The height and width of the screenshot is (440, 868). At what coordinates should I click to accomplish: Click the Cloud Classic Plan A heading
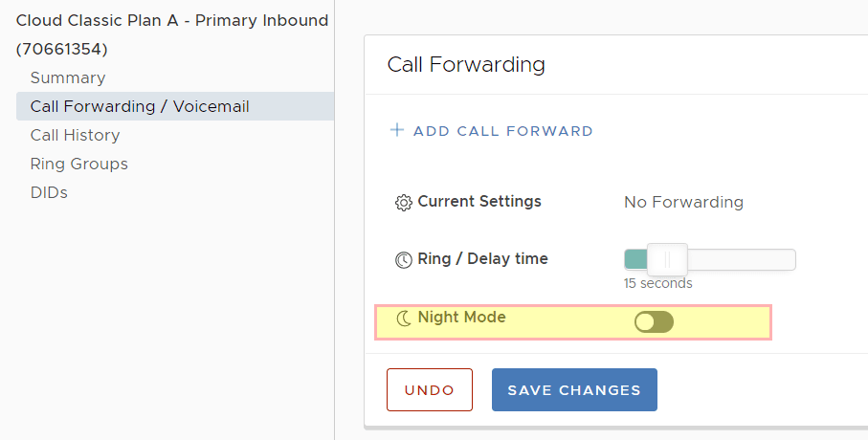click(172, 20)
